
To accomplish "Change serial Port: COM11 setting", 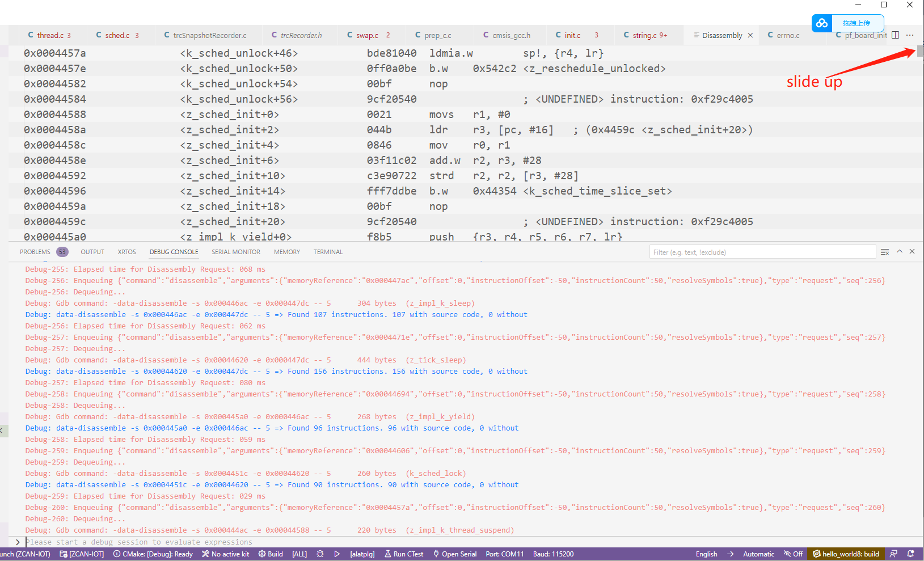I will click(x=505, y=554).
